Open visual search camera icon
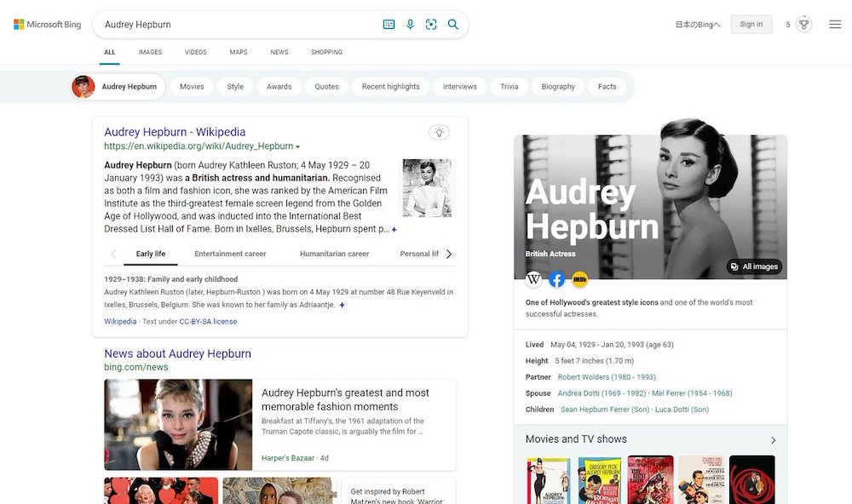 tap(431, 25)
